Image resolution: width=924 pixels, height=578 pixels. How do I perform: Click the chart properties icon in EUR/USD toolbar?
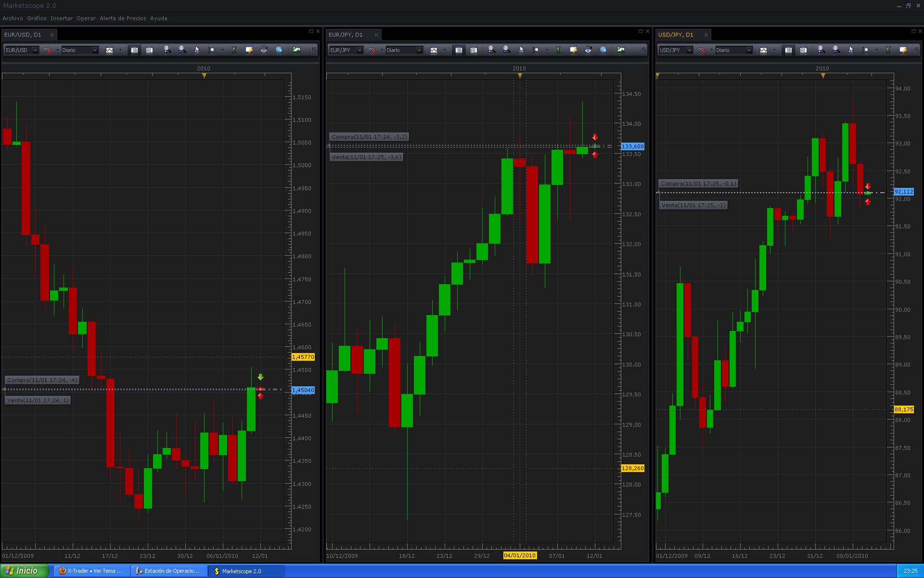(249, 50)
